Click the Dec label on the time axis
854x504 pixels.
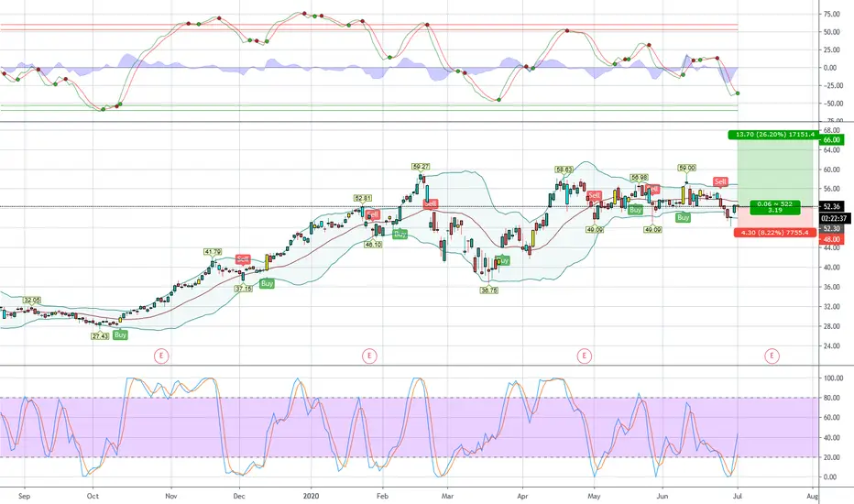click(x=239, y=496)
